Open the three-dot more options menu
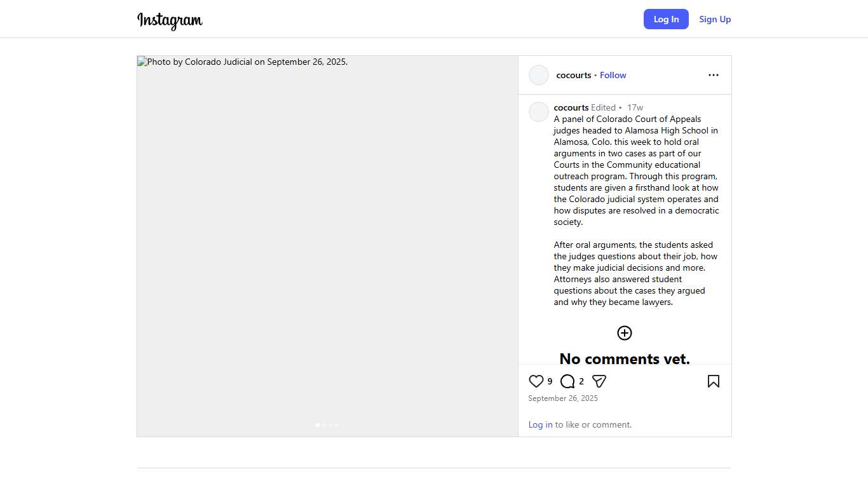Viewport: 868px width, 488px height. [x=714, y=75]
